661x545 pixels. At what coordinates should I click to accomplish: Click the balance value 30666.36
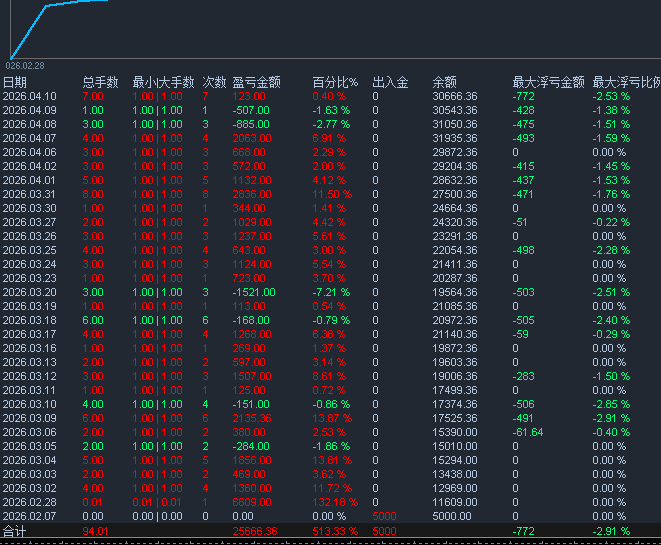[x=455, y=96]
